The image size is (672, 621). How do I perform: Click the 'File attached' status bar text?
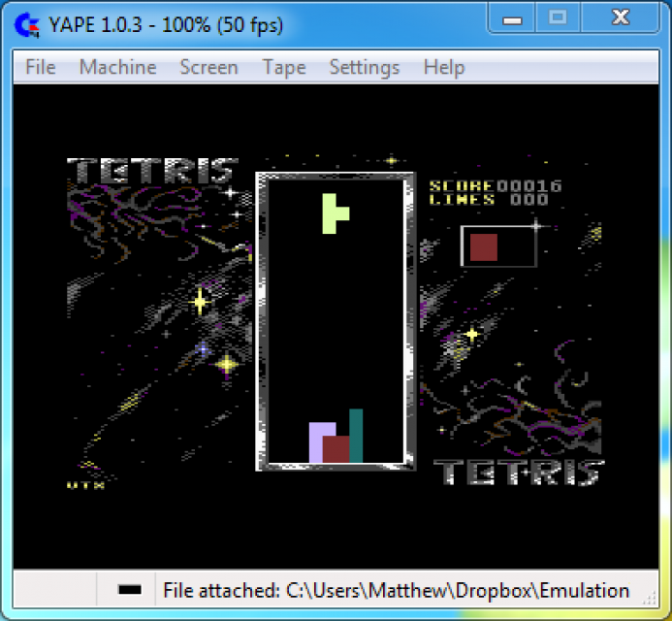[396, 591]
